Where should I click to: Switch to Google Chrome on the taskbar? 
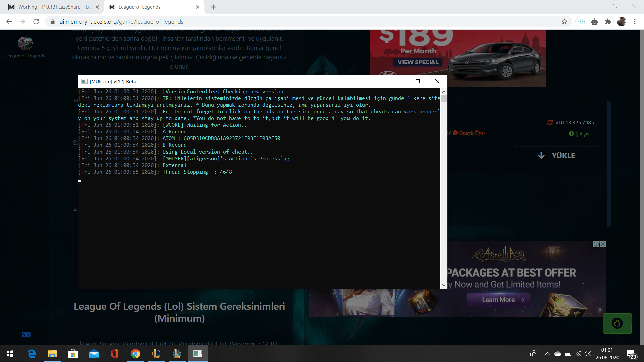pyautogui.click(x=135, y=354)
